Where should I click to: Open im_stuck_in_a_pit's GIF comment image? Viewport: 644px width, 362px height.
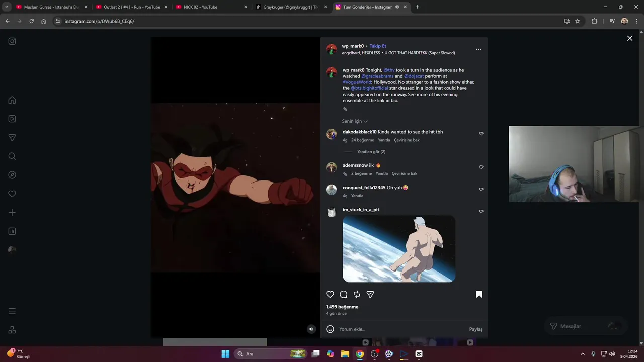pyautogui.click(x=399, y=249)
